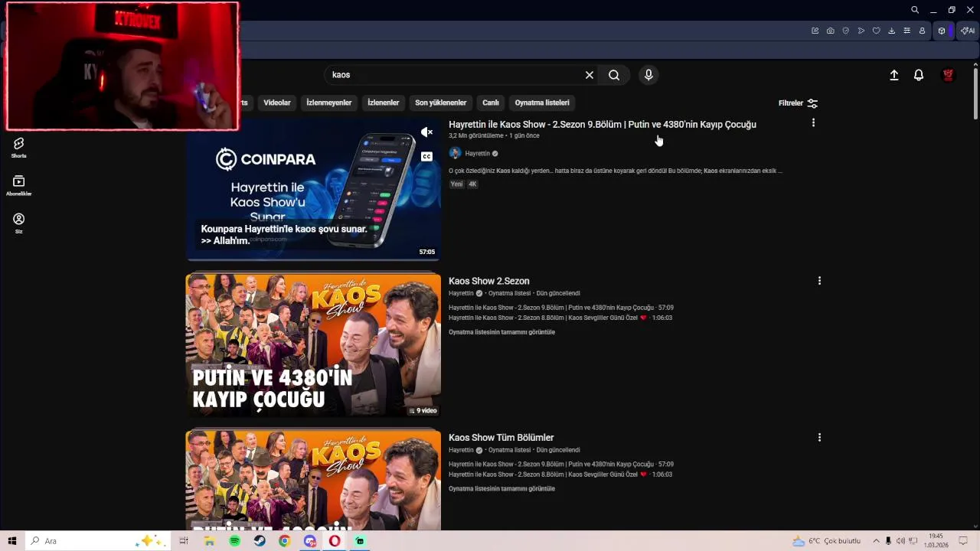Open options menu for Kaos Show 9.Bölüm video
980x551 pixels.
813,122
